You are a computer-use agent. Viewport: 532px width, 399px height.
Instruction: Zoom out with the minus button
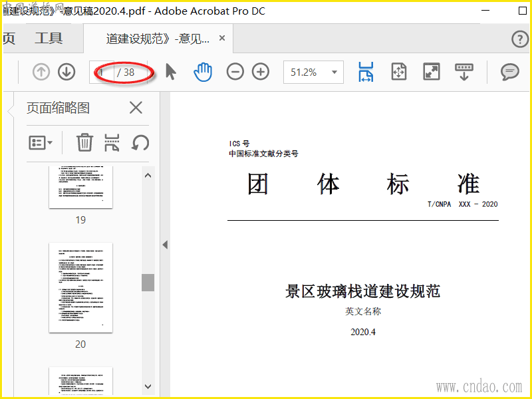(x=235, y=72)
